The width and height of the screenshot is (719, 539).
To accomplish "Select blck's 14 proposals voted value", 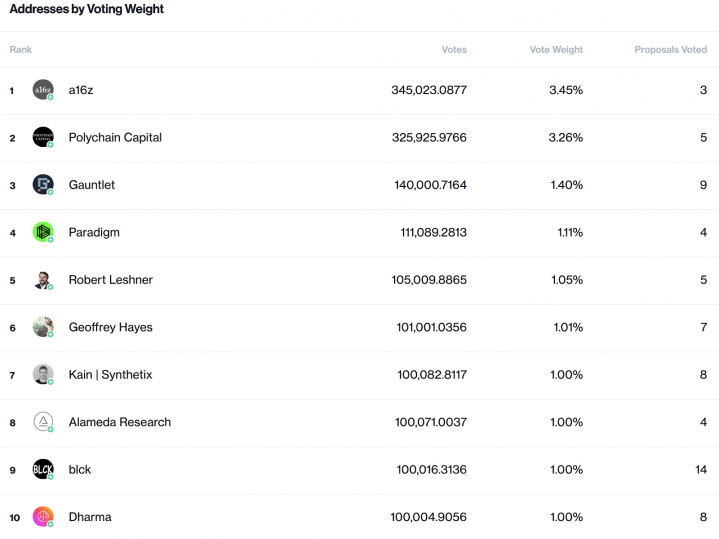I will point(700,470).
